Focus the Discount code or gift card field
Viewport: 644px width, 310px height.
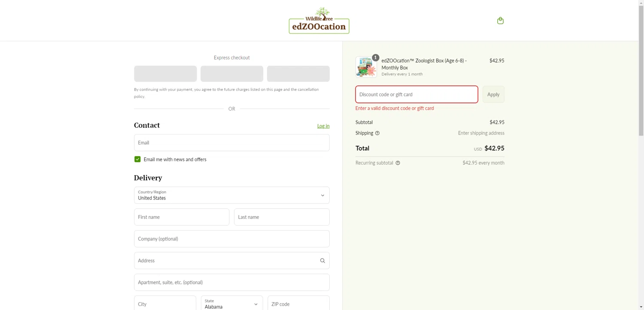tap(416, 94)
